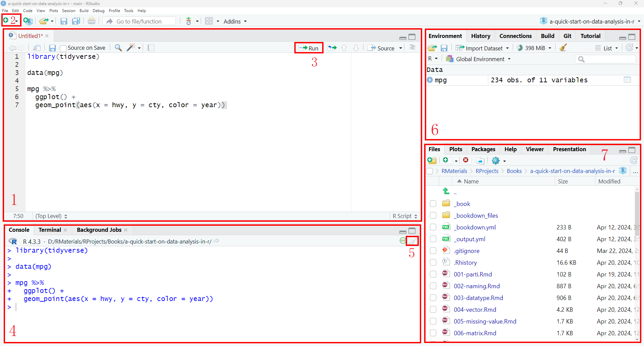The width and height of the screenshot is (644, 346).
Task: View the mpg data table grid icon
Action: click(627, 80)
